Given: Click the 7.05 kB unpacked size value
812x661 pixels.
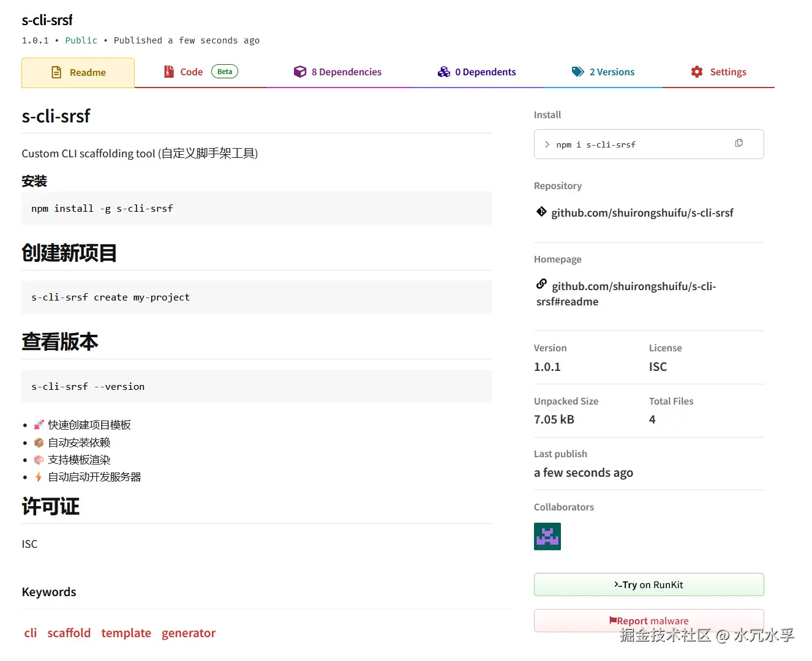Looking at the screenshot, I should coord(554,419).
